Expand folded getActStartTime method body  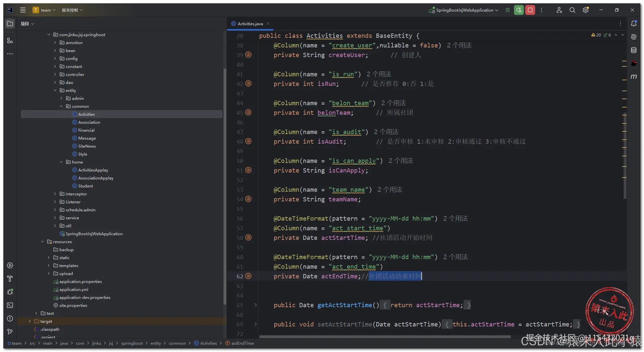tap(255, 305)
